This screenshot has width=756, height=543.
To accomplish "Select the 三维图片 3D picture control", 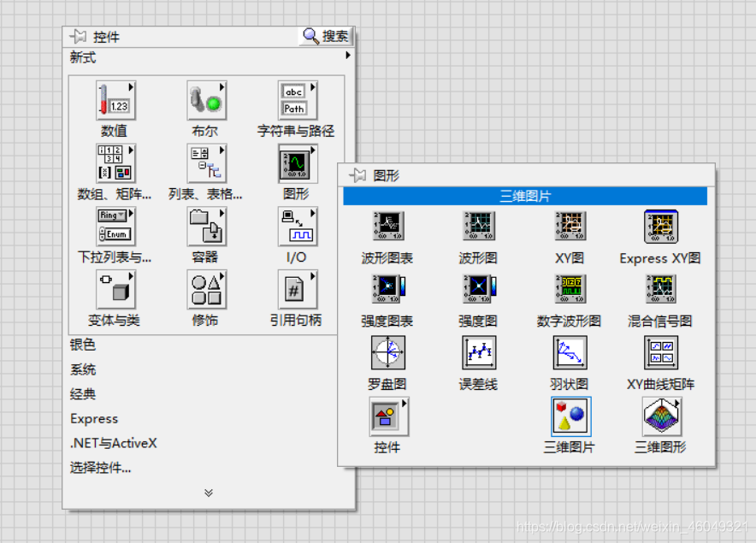I will [x=571, y=416].
